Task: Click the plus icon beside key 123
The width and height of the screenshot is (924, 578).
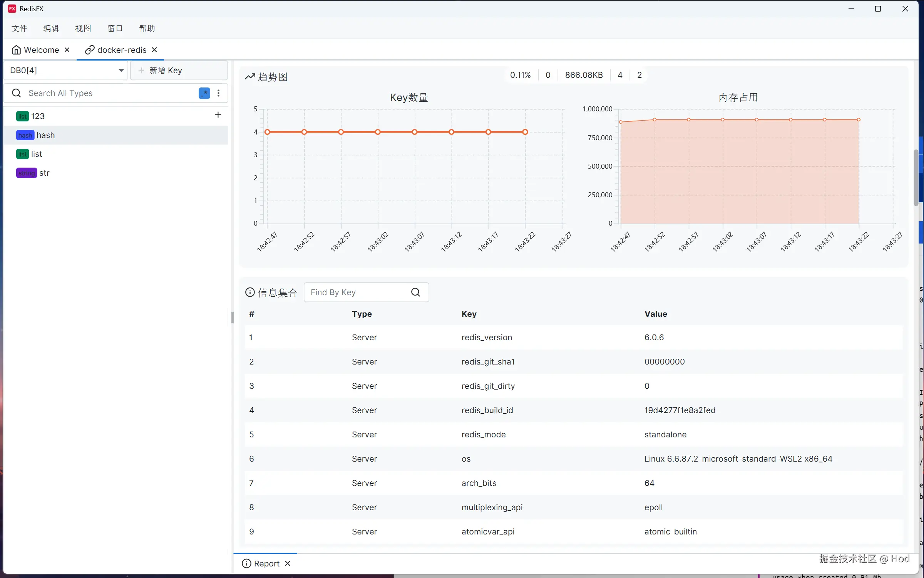Action: point(218,115)
